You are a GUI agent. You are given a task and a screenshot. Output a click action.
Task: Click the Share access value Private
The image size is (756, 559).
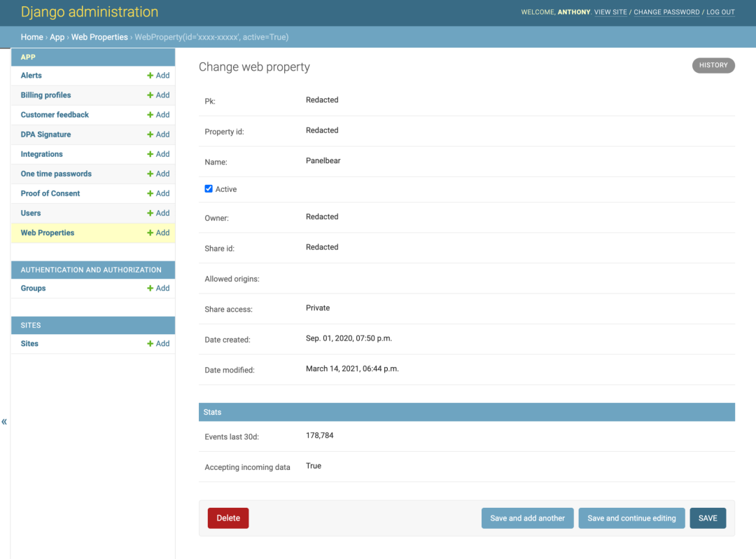[x=318, y=308]
